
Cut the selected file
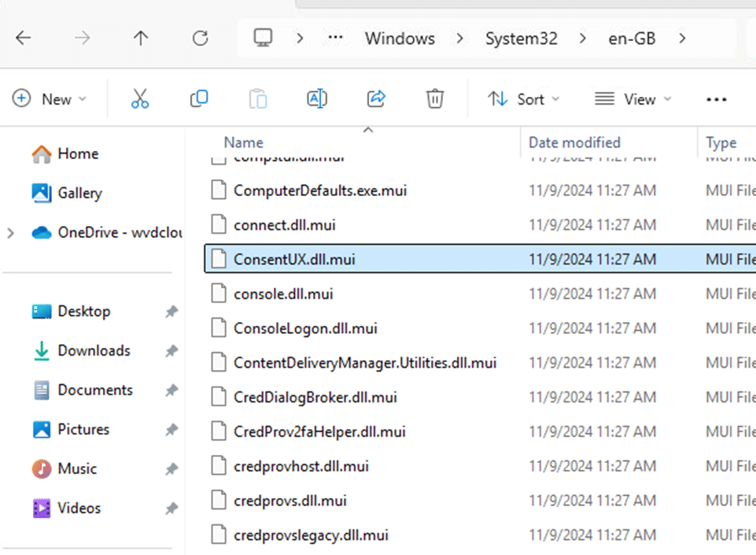tap(140, 99)
